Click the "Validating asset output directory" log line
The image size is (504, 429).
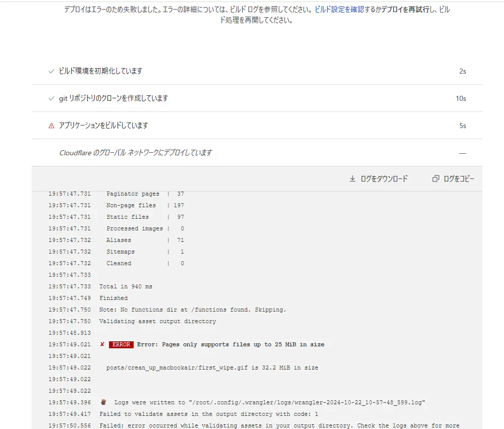click(157, 321)
